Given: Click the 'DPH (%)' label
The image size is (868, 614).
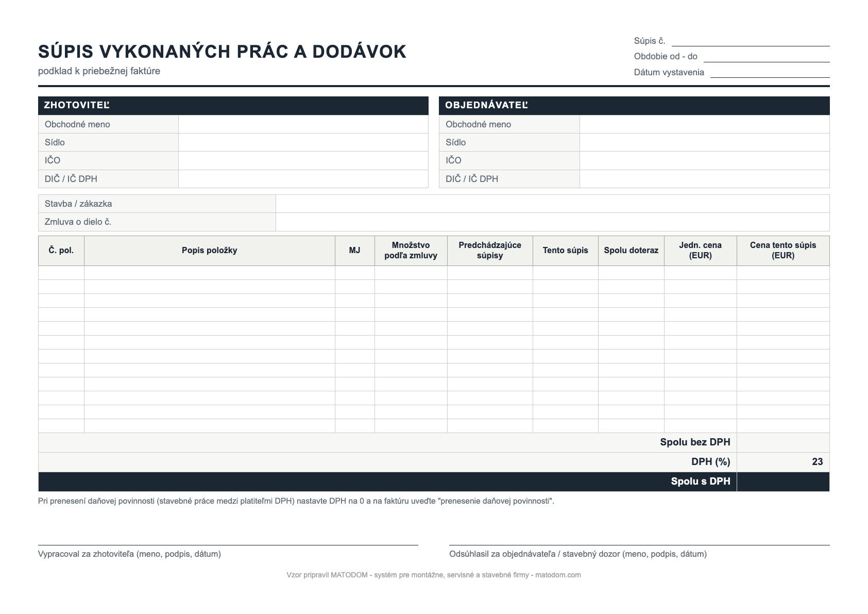Looking at the screenshot, I should 711,462.
